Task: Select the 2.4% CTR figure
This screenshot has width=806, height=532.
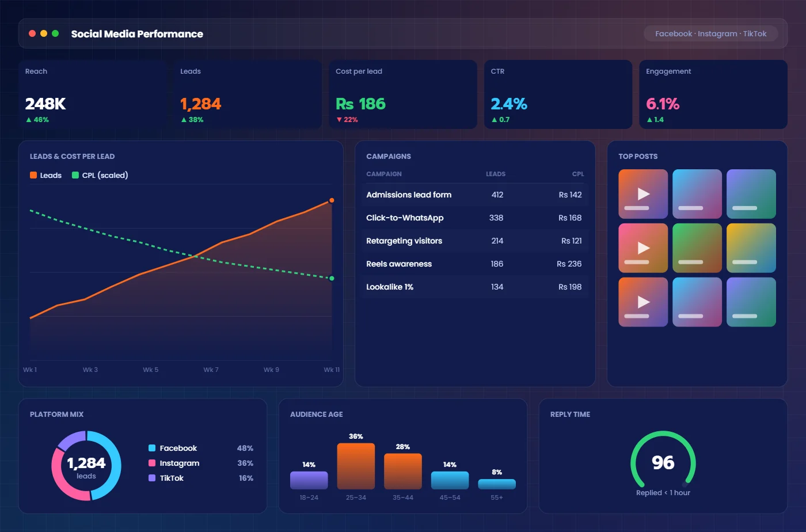Action: coord(509,104)
